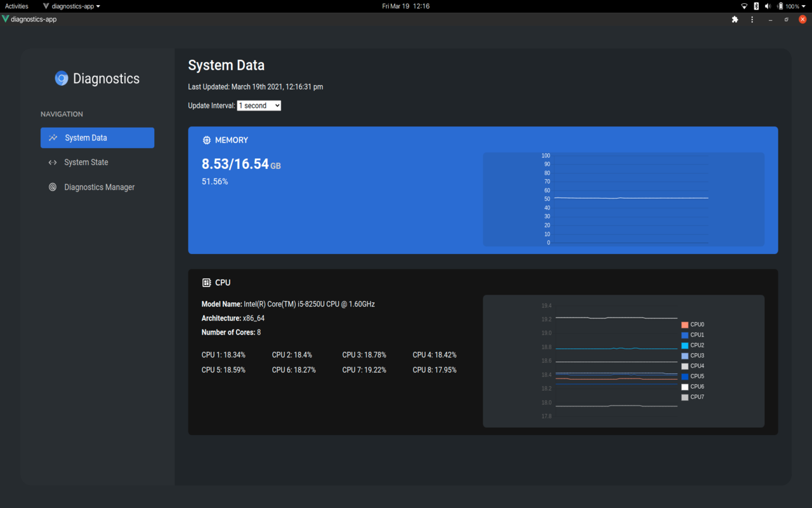Click the CPU chip icon on CPU panel
This screenshot has width=812, height=508.
(x=206, y=282)
